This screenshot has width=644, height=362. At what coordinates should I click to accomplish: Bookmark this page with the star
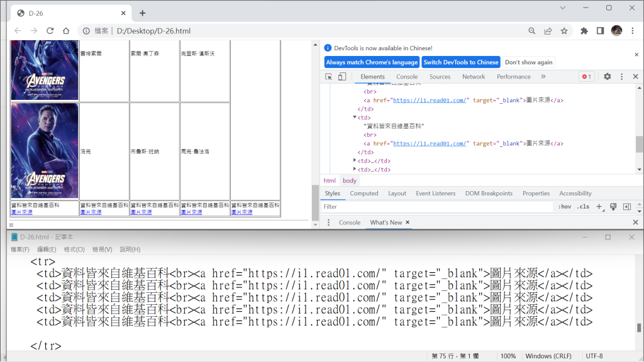pyautogui.click(x=564, y=31)
